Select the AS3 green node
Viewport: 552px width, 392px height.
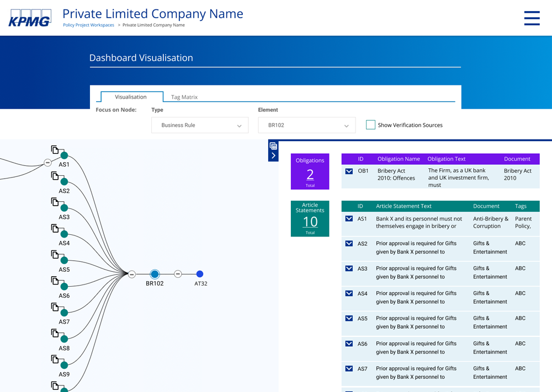pos(64,208)
